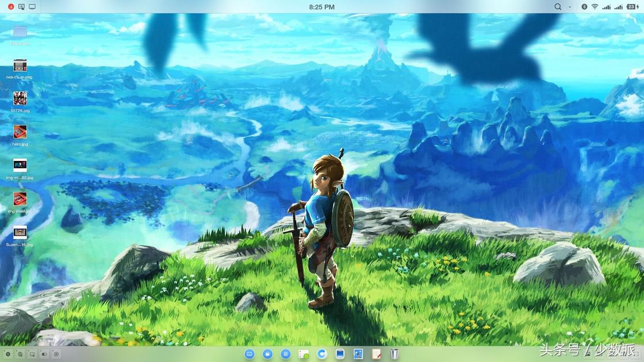Launch the blue swirl browser icon in dock
Viewport: 644px width, 362px height.
pos(321,354)
